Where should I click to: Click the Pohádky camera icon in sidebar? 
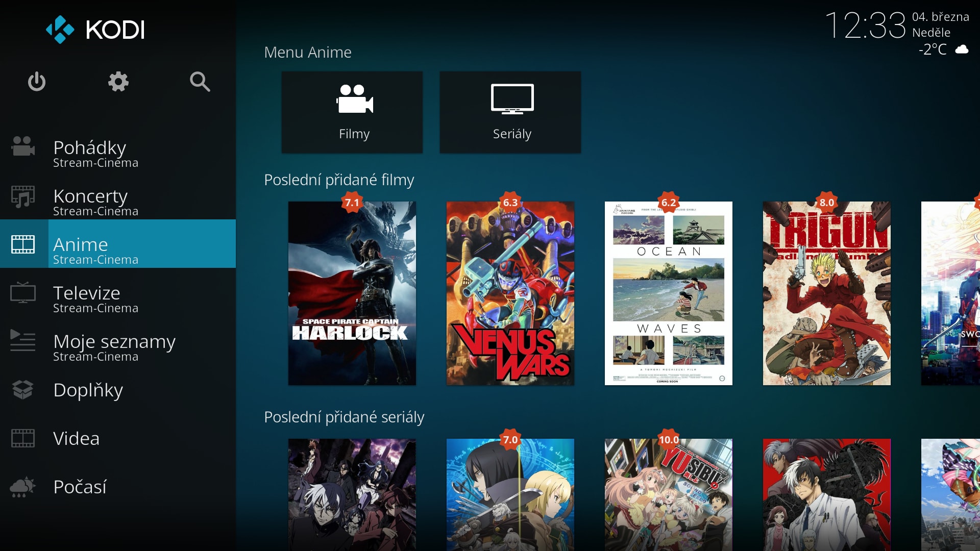[x=23, y=147]
